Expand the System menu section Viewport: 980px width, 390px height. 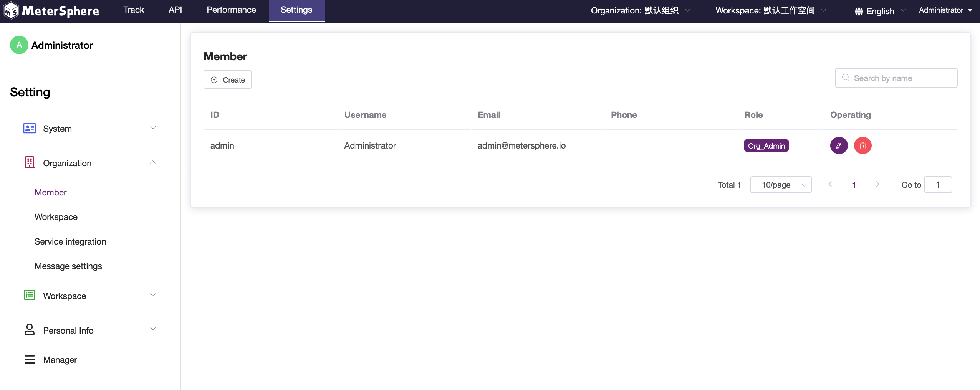coord(153,128)
